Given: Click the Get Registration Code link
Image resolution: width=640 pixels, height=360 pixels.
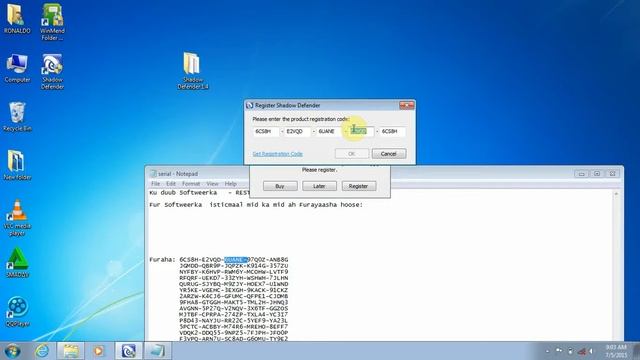Looking at the screenshot, I should point(278,154).
